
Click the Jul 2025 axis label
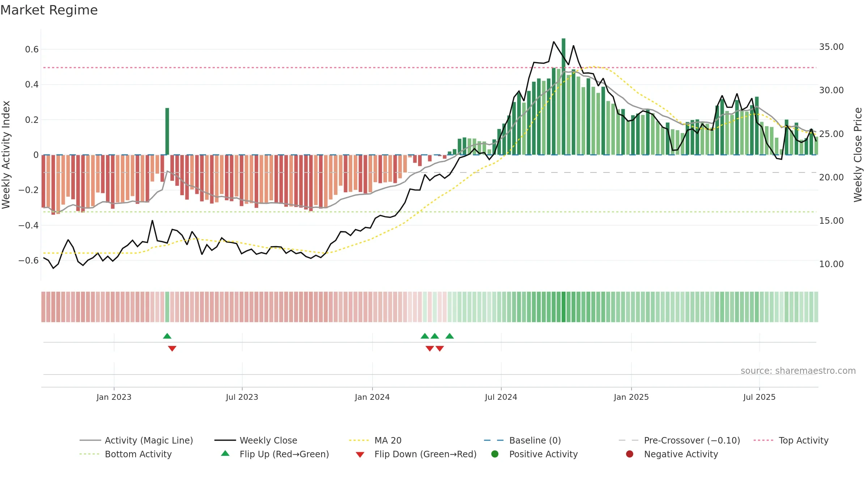click(759, 397)
